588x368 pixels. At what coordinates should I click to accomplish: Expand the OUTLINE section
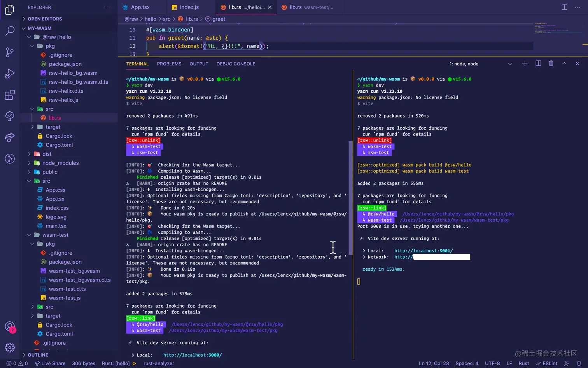tap(69, 355)
